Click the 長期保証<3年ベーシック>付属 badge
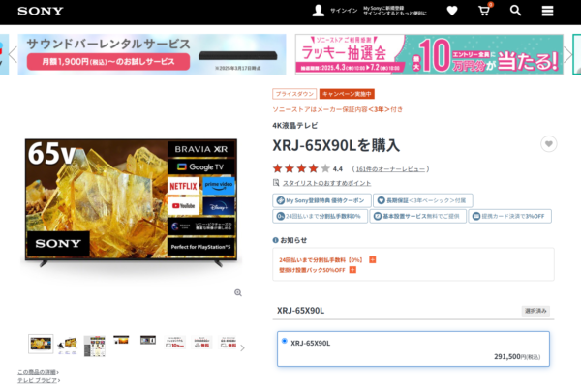The image size is (581, 392). (423, 200)
